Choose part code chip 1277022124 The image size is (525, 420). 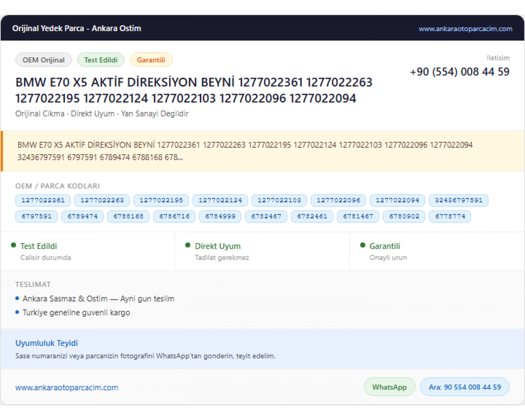click(220, 200)
